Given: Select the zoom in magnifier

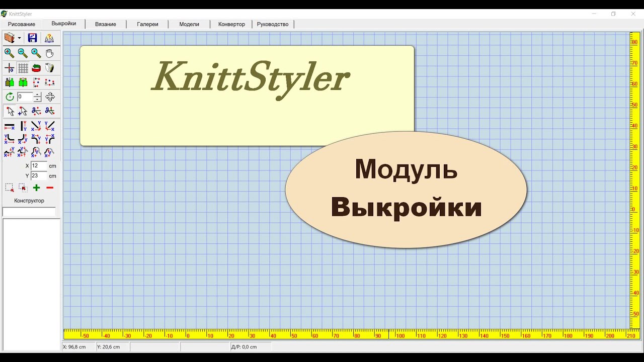Looking at the screenshot, I should (9, 53).
